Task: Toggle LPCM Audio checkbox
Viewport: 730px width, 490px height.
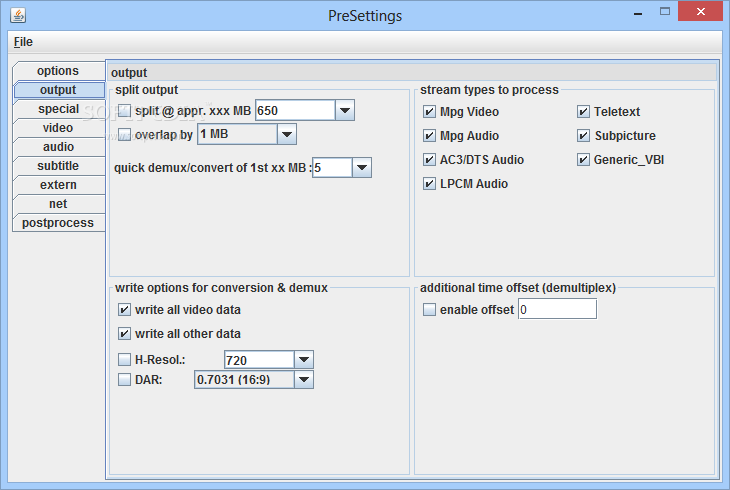Action: pos(430,184)
